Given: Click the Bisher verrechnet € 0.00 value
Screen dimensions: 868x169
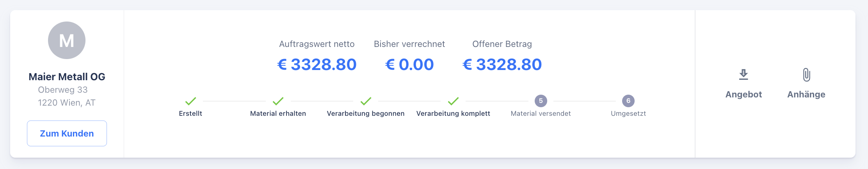Looking at the screenshot, I should point(409,65).
